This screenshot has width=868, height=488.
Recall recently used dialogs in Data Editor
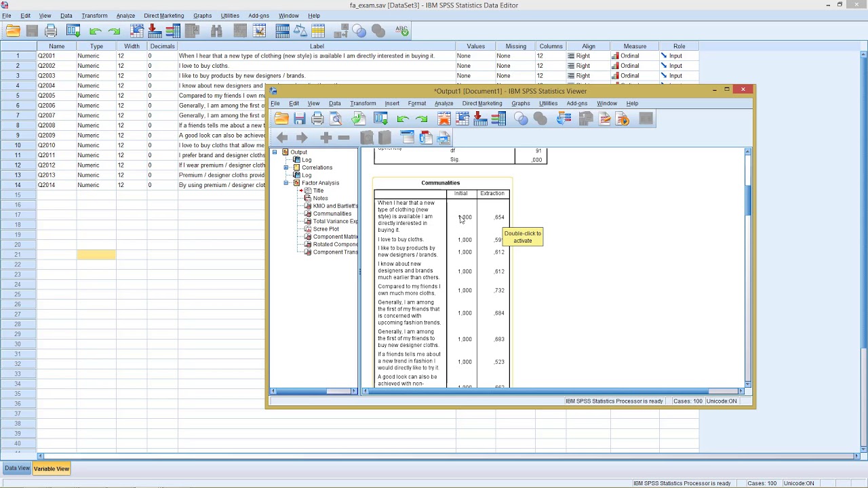[73, 30]
